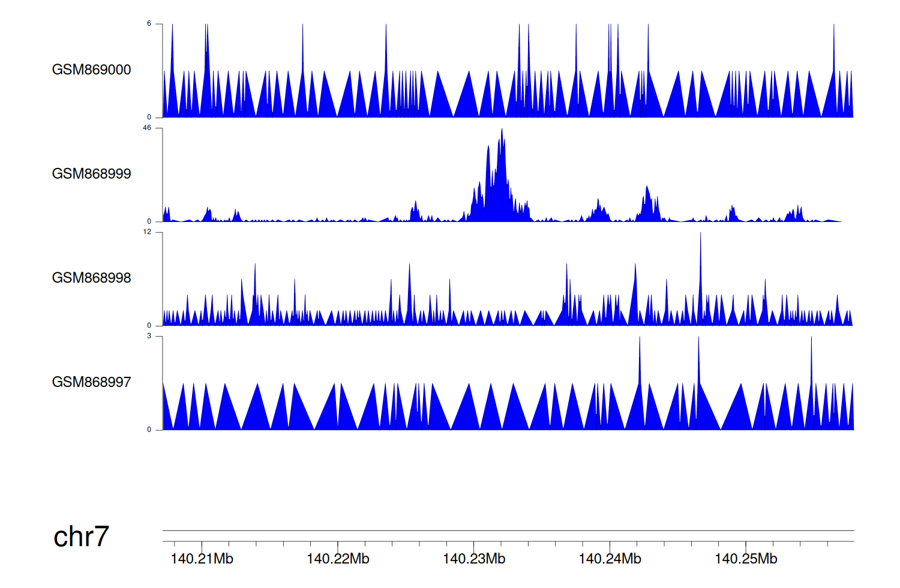Viewport: 900px width, 588px height.
Task: Click the chr7 chromosome label
Action: (x=81, y=536)
